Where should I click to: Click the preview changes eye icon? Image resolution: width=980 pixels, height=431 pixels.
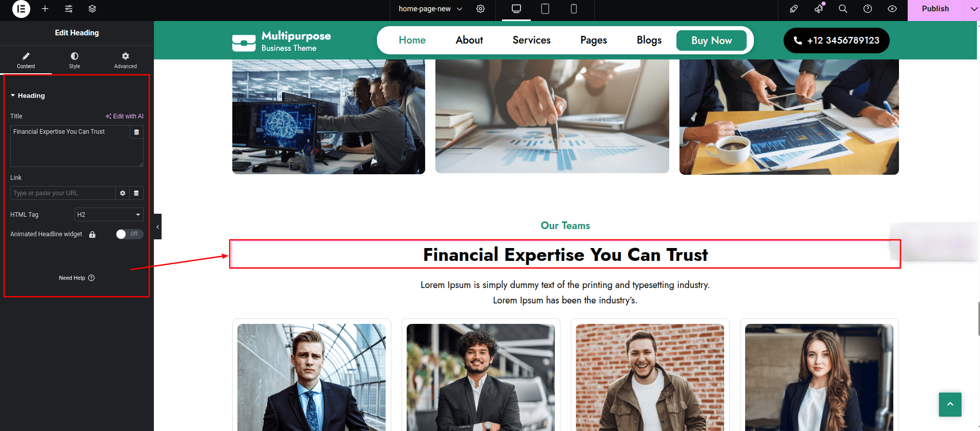pos(892,9)
